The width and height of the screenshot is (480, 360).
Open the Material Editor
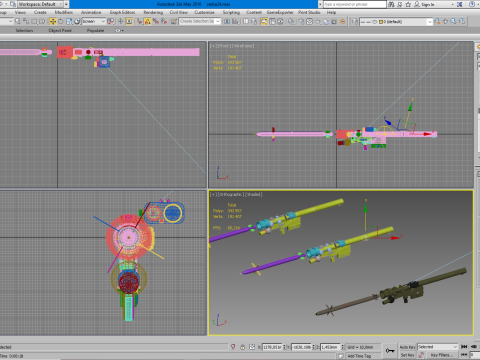pos(291,21)
